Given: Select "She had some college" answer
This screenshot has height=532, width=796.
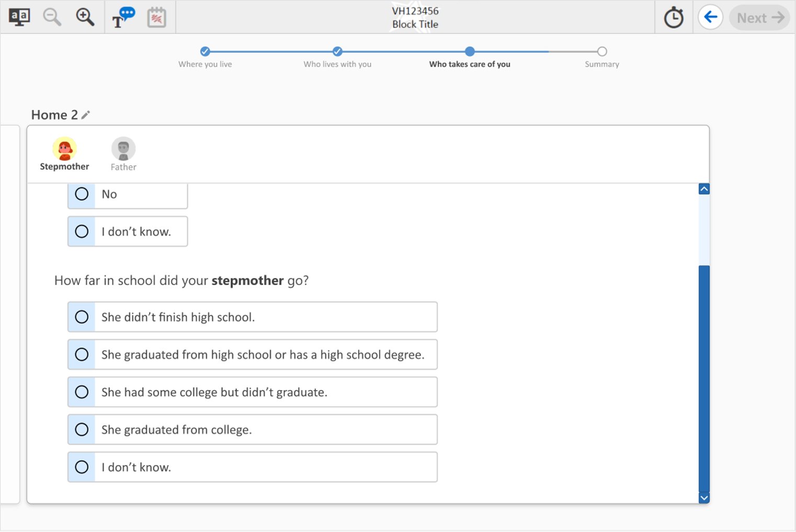Looking at the screenshot, I should [82, 392].
